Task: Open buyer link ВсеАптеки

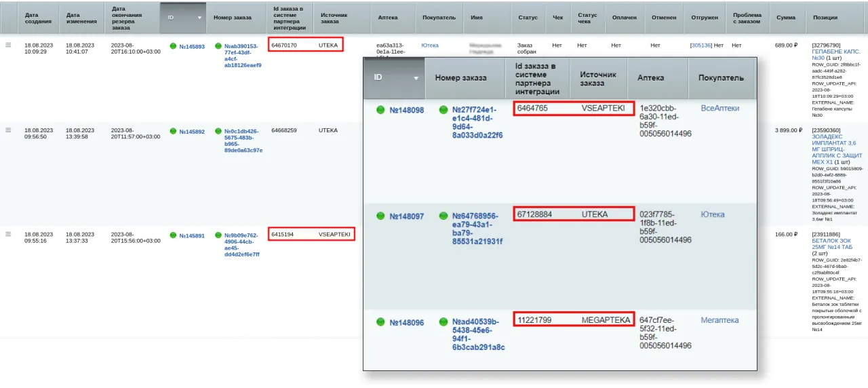Action: click(x=719, y=108)
